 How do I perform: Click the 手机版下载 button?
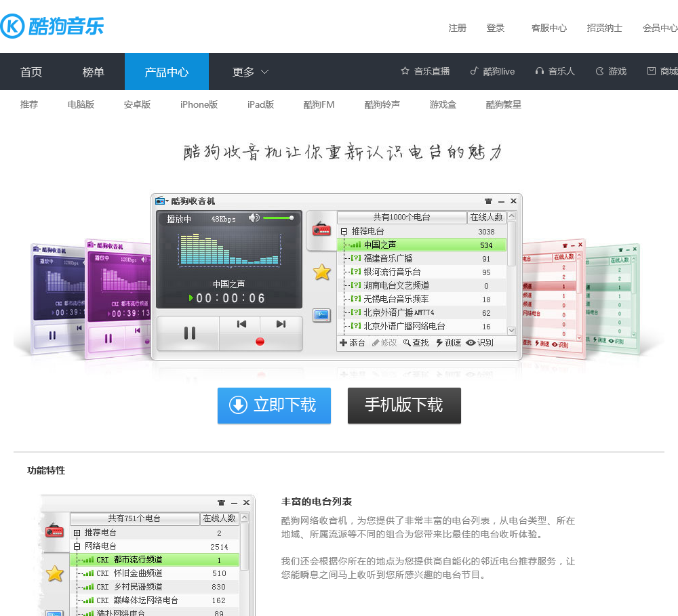click(404, 405)
